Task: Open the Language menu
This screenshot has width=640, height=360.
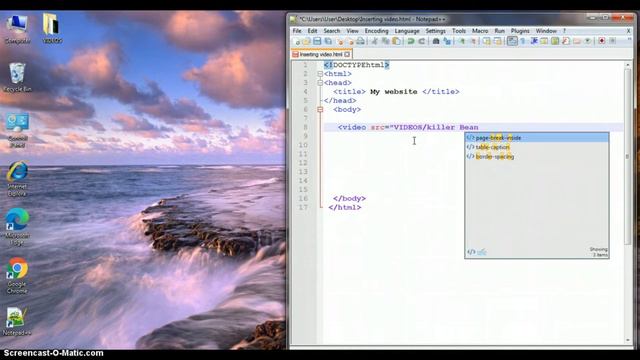Action: pos(407,31)
